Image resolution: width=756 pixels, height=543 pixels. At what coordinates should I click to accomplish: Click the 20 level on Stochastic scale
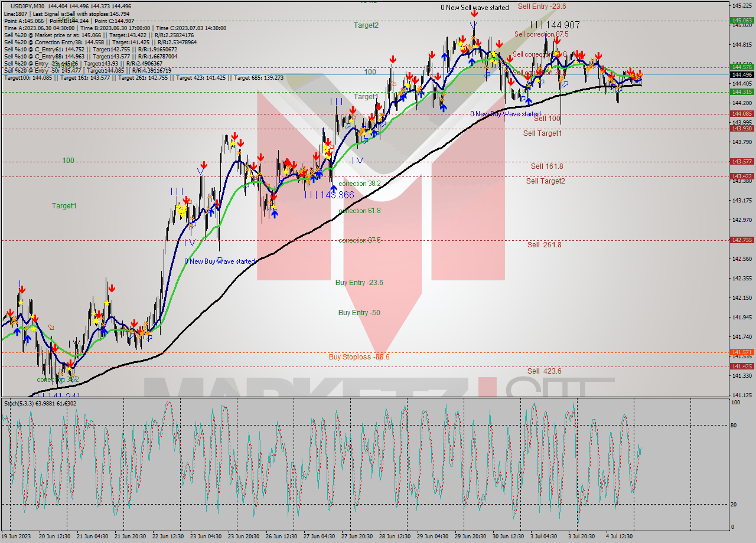[x=734, y=504]
